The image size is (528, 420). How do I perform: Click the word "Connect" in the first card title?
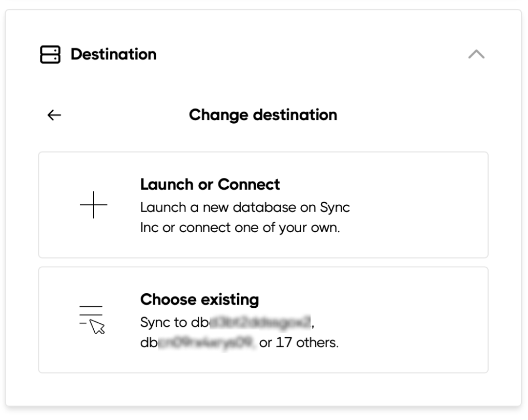click(x=248, y=184)
